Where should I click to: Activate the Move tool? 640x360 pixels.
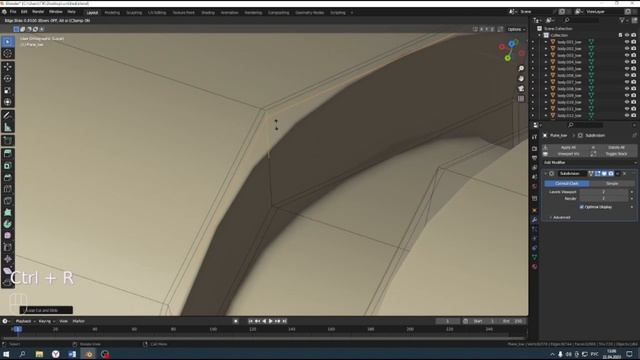pos(8,67)
